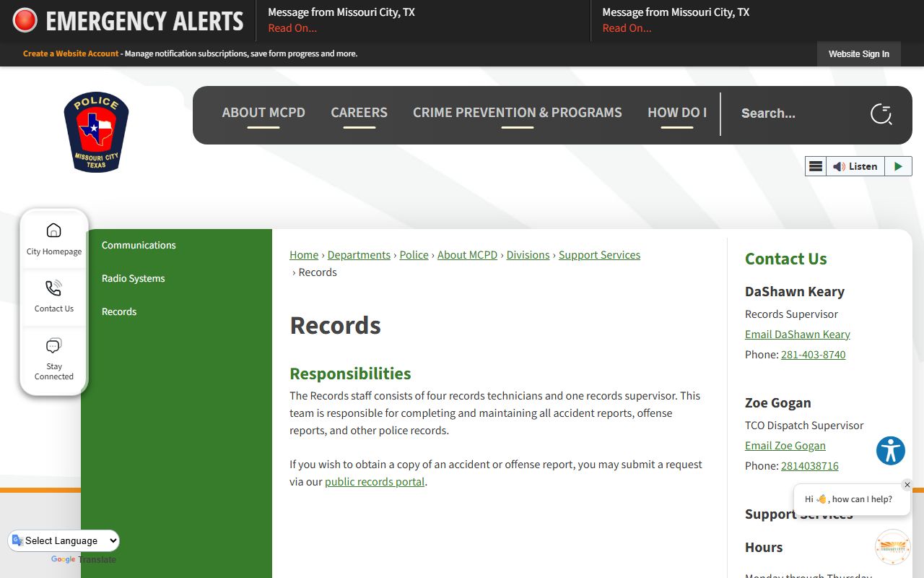
Task: Follow the public records portal link
Action: click(374, 482)
